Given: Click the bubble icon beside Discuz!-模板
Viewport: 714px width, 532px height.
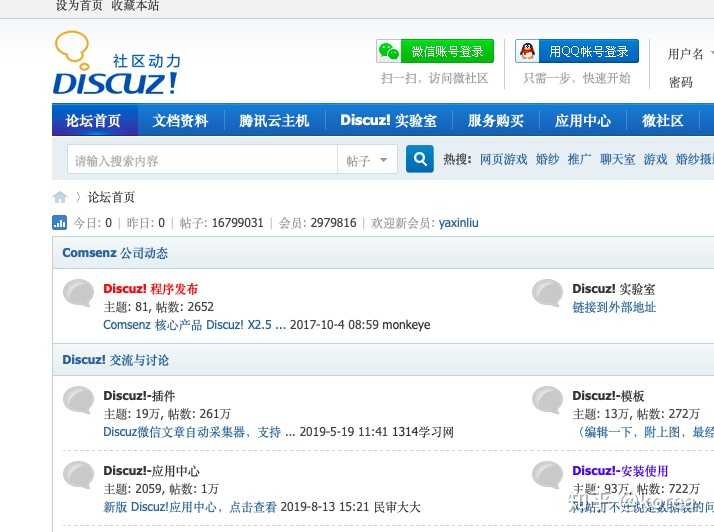Looking at the screenshot, I should click(547, 399).
